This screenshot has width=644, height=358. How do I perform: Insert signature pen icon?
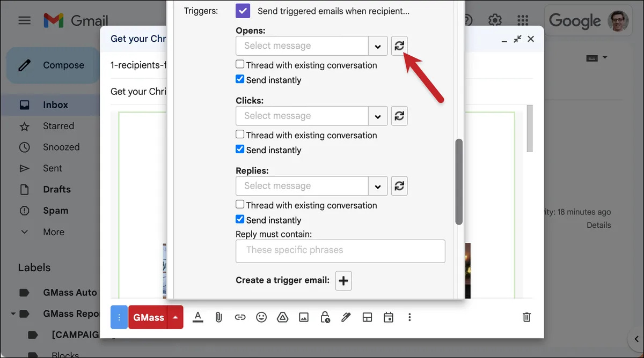(346, 317)
